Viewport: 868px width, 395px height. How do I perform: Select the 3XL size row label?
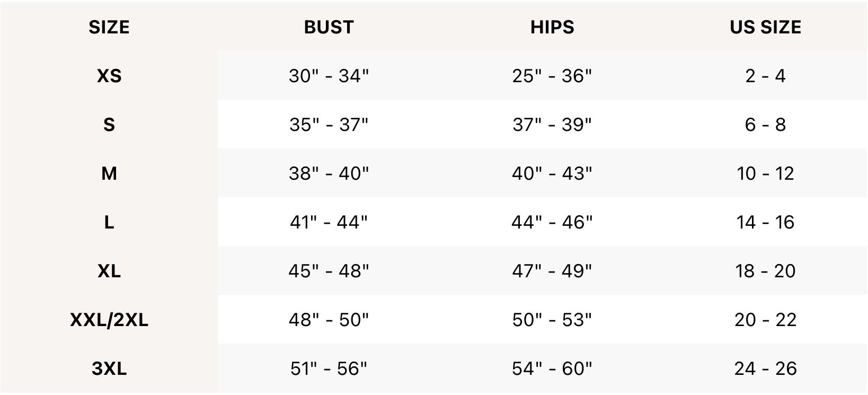pos(109,368)
